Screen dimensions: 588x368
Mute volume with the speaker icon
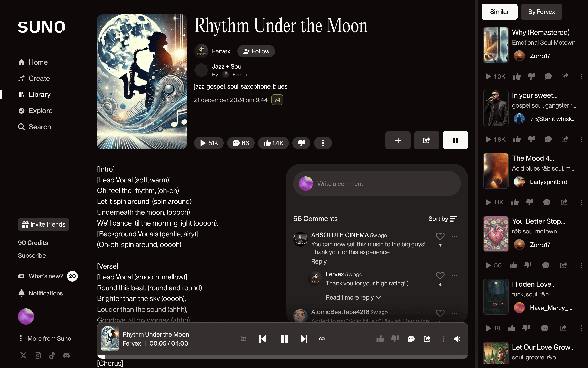tap(457, 339)
